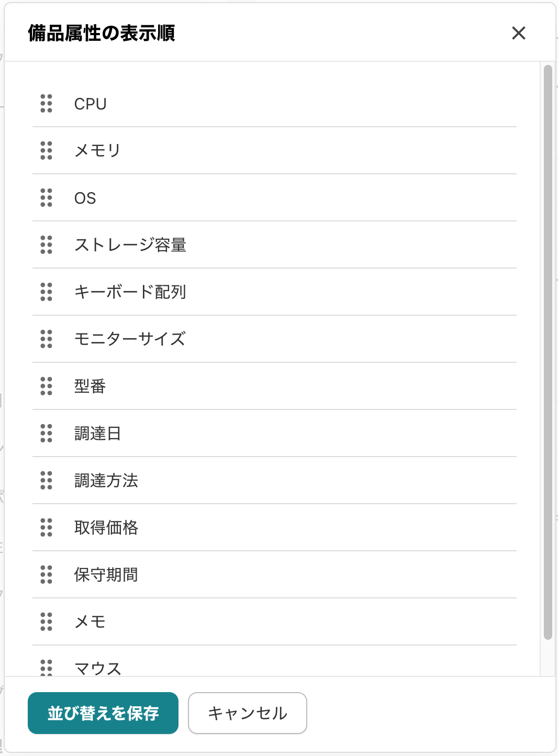Click the drag handle beside マウス
The height and width of the screenshot is (756, 558).
coord(47,668)
